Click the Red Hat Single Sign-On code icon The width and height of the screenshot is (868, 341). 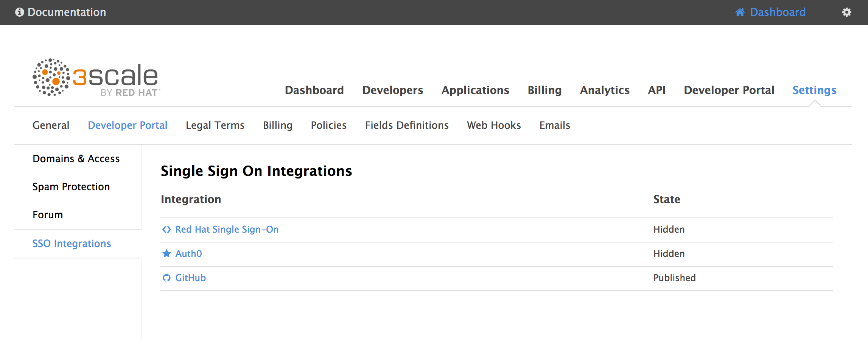click(x=166, y=229)
